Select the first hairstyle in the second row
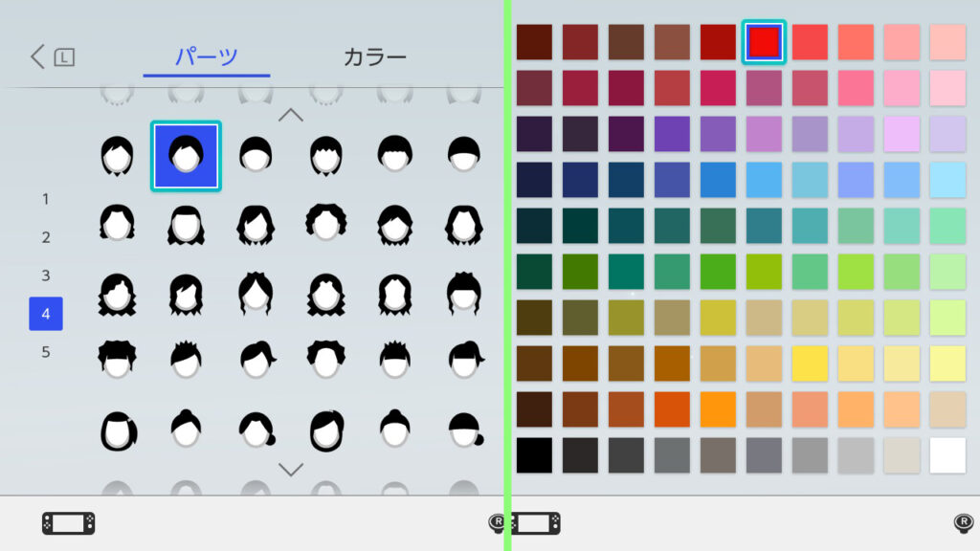 [x=117, y=223]
